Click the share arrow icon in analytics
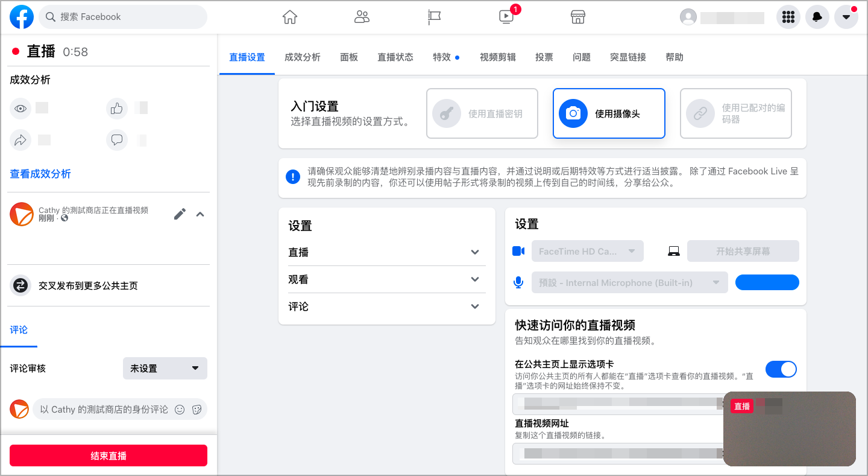This screenshot has height=476, width=868. 21,141
